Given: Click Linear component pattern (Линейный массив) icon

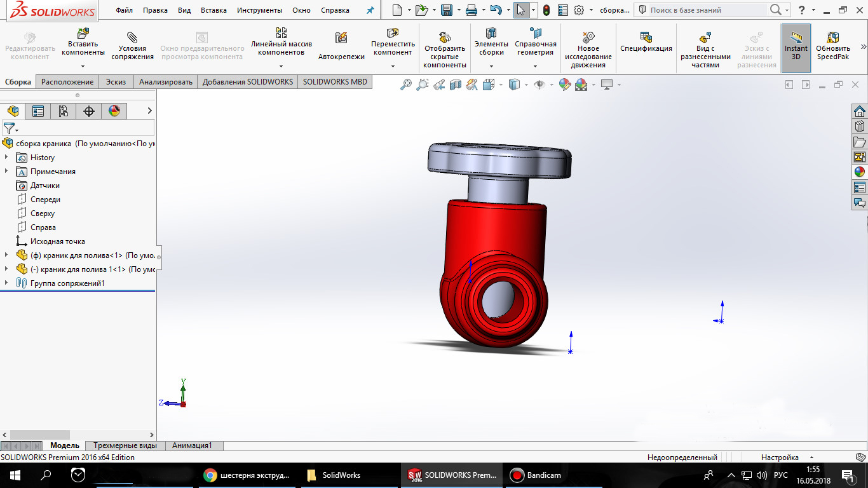Looking at the screenshot, I should pos(281,33).
